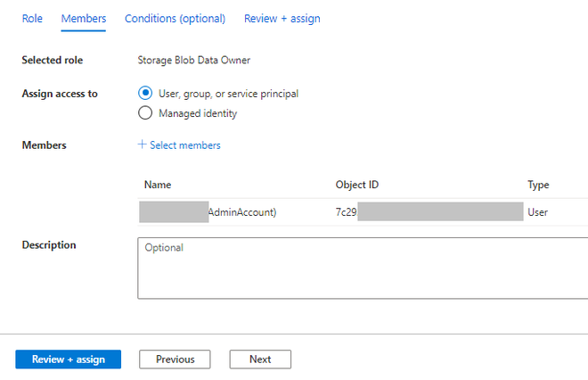
Task: Click the User type cell in the member row
Action: [x=537, y=212]
